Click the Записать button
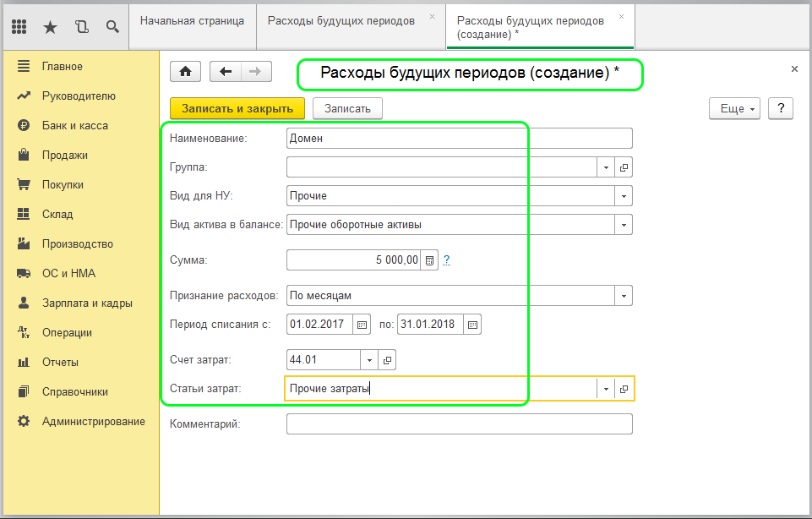Screen dimensions: 812x519 pos(347,108)
